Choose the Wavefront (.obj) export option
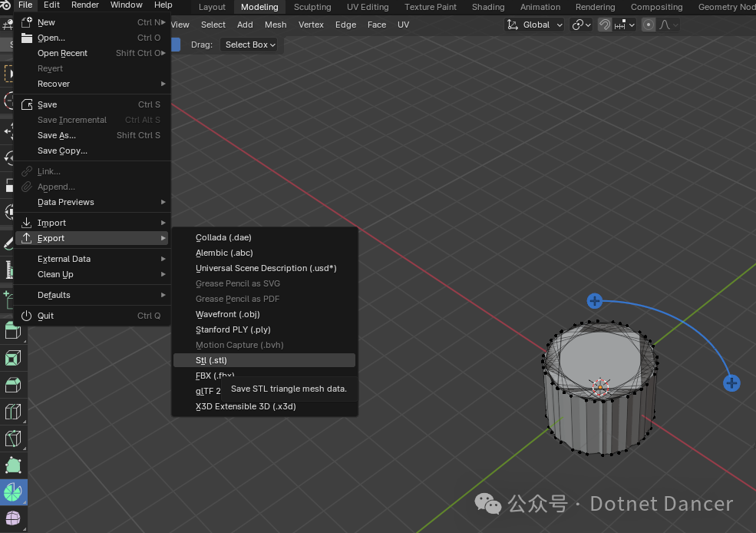Viewport: 756px width, 533px height. pos(228,313)
